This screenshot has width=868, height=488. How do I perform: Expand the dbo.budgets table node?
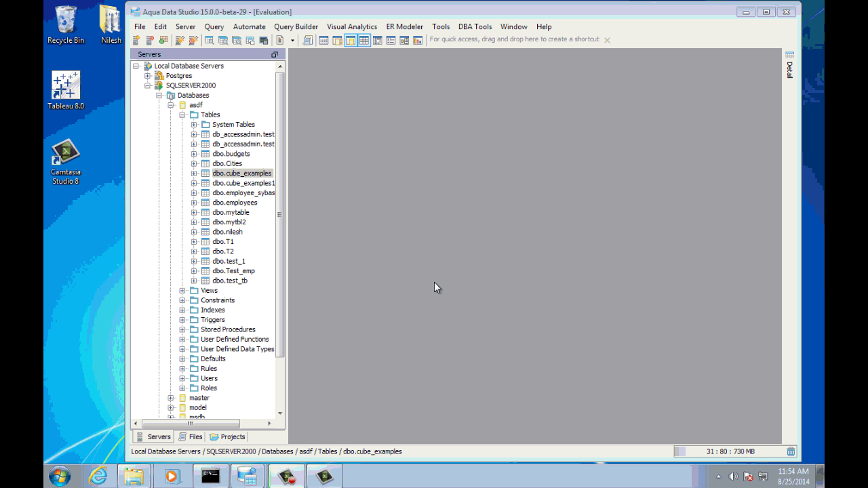tap(194, 154)
